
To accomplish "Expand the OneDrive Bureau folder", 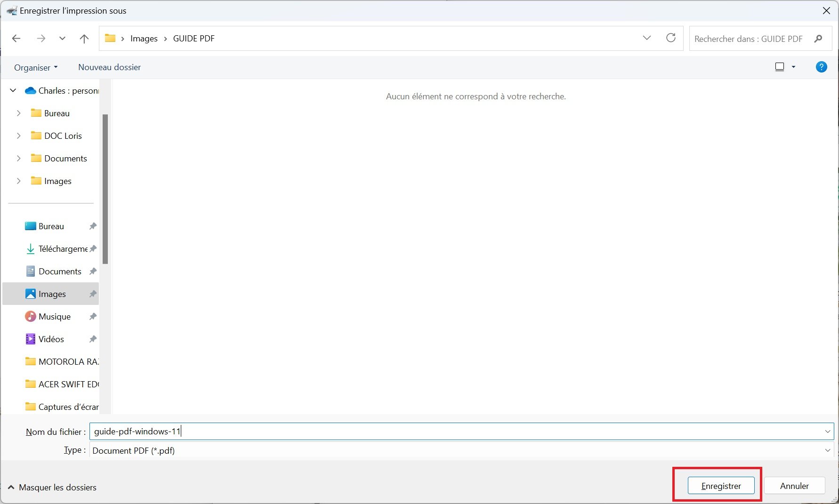I will coord(18,113).
